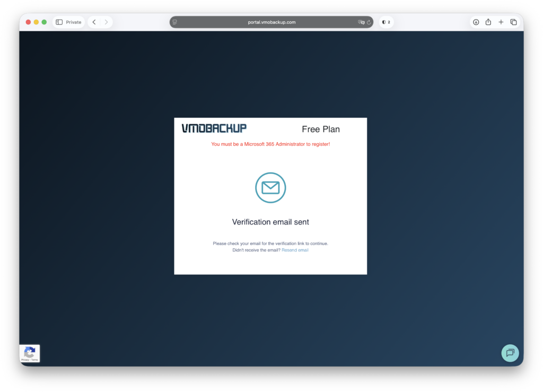Click the VMOBACKUP logo

pyautogui.click(x=214, y=128)
